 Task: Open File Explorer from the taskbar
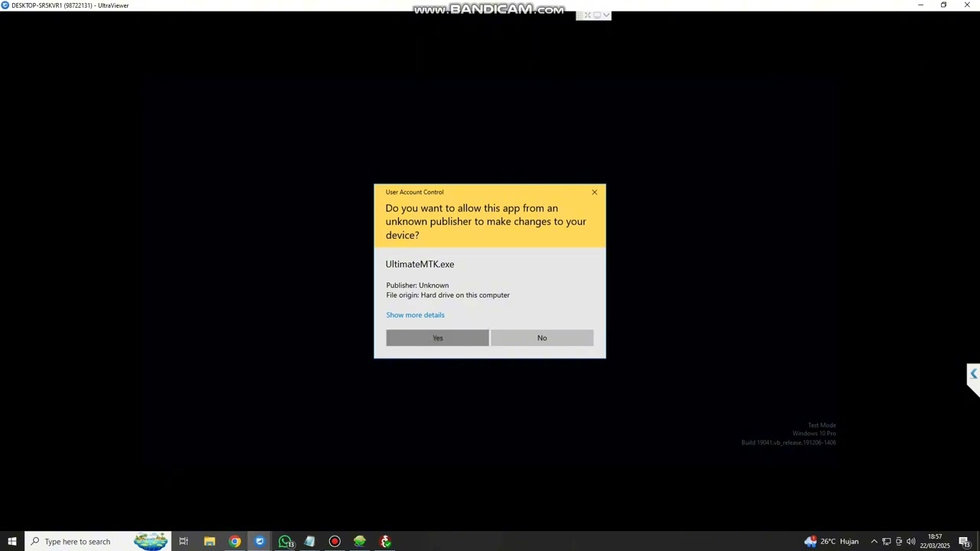click(x=209, y=541)
